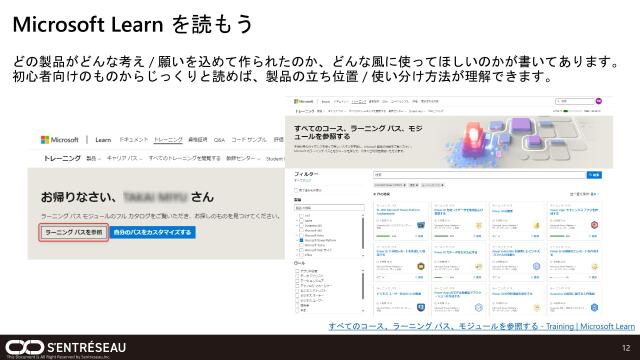This screenshot has width=640, height=360.
Task: Expand the Azure product tree arrow
Action: click(x=297, y=220)
